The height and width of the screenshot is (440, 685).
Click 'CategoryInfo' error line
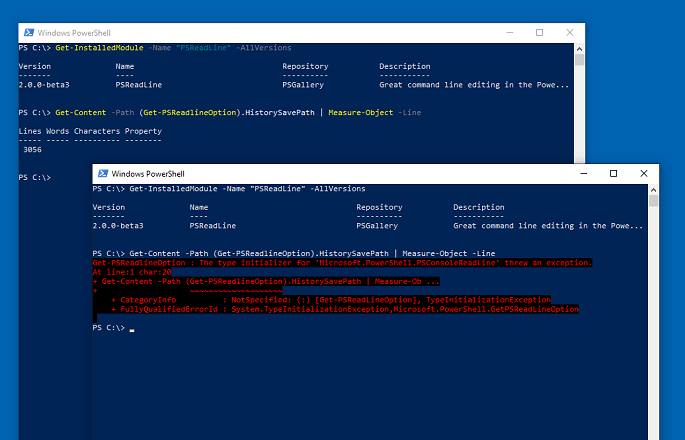(331, 300)
